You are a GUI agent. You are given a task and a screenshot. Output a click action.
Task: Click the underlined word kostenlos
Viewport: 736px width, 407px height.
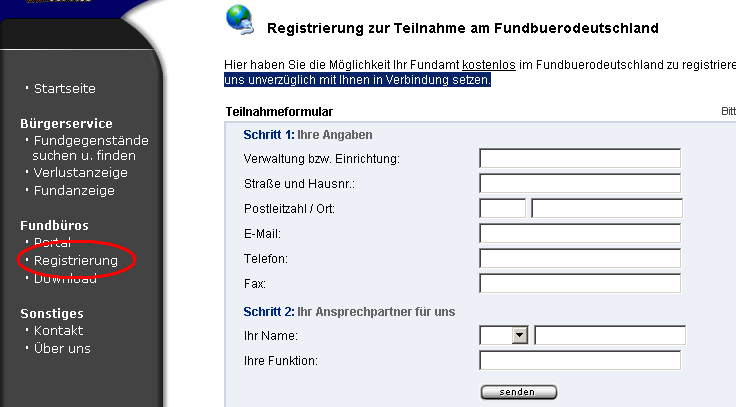488,65
